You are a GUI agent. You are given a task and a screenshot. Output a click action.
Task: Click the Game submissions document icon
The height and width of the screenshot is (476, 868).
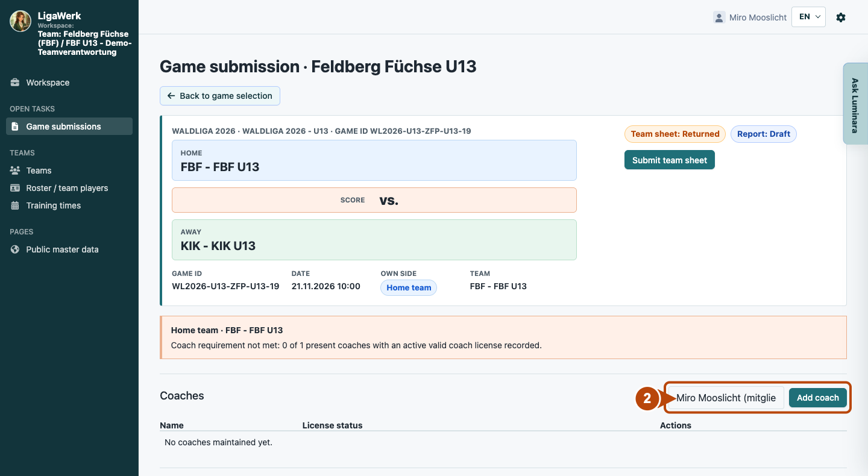15,127
